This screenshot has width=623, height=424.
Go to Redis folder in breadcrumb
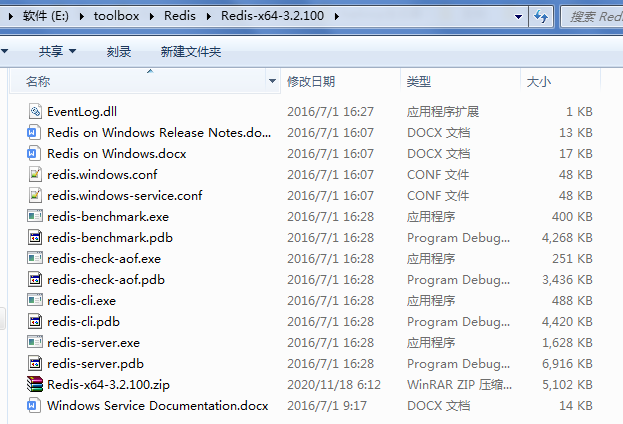180,16
